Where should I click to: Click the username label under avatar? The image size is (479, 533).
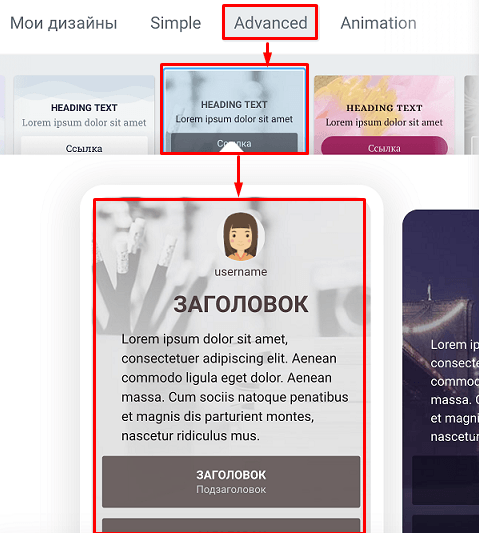tap(241, 272)
